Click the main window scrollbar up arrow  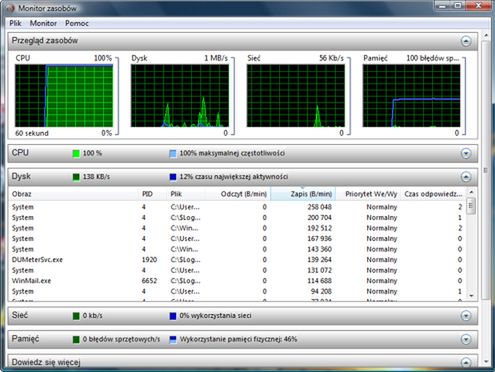[486, 35]
